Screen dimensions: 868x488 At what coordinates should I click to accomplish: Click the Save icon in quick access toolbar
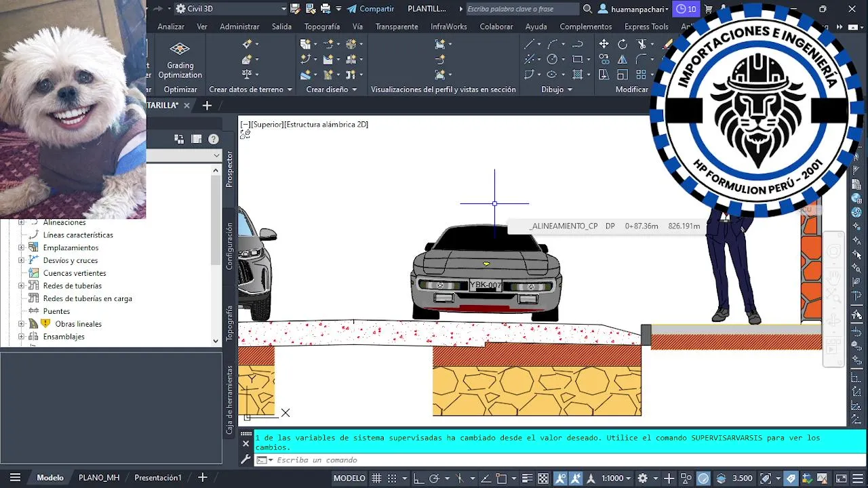(295, 9)
